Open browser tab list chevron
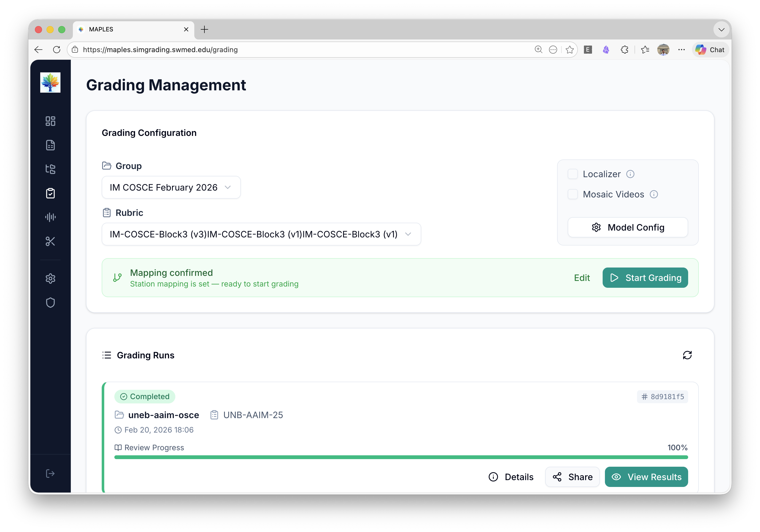The image size is (760, 532). click(721, 29)
